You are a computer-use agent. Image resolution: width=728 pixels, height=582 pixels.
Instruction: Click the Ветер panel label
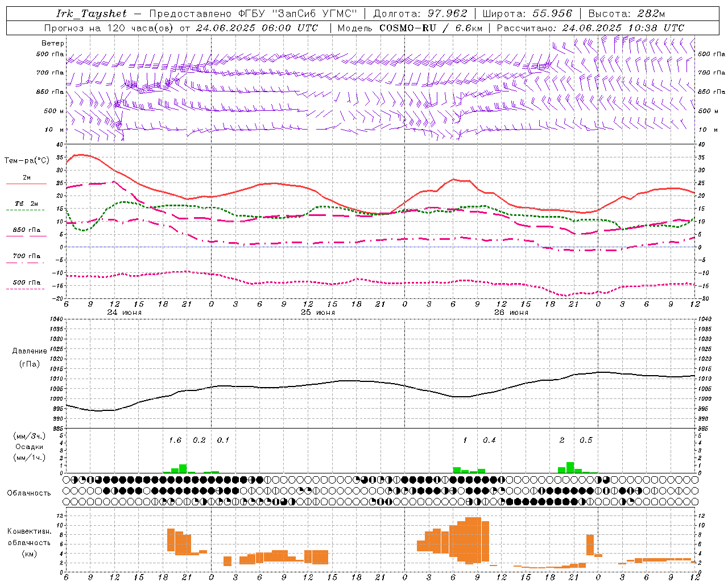point(53,43)
